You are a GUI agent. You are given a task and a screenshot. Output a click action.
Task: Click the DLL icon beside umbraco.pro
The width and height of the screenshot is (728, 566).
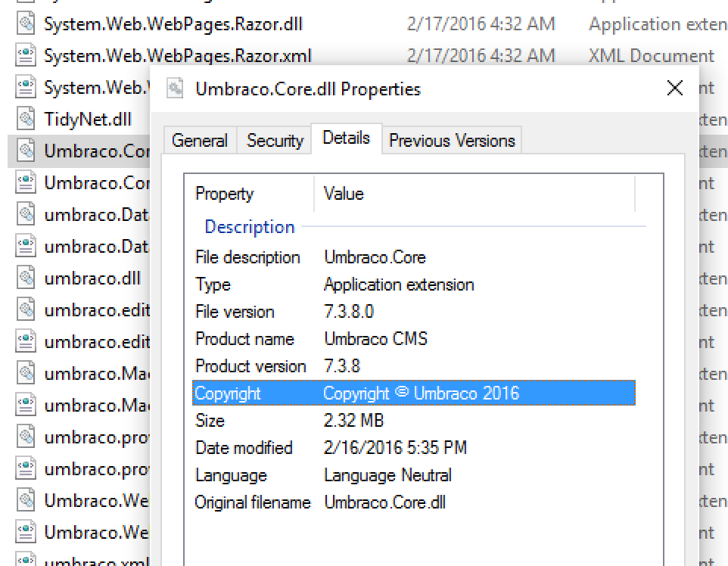(26, 437)
